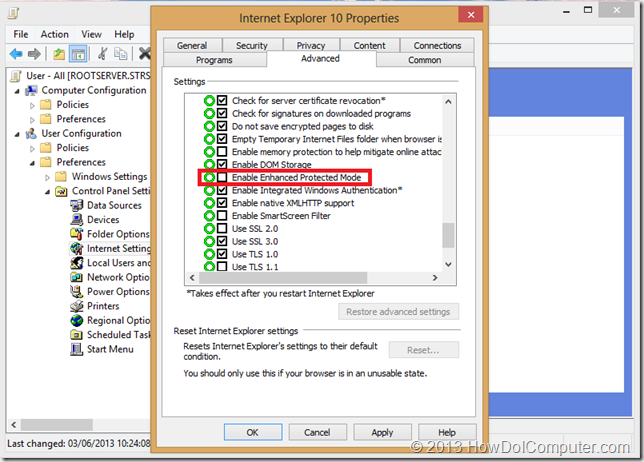Click the Windows Settings folder icon
Image resolution: width=644 pixels, height=462 pixels.
(x=62, y=177)
